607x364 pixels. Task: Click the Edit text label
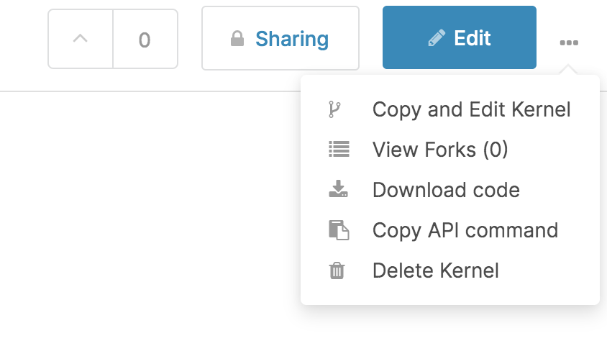[473, 38]
